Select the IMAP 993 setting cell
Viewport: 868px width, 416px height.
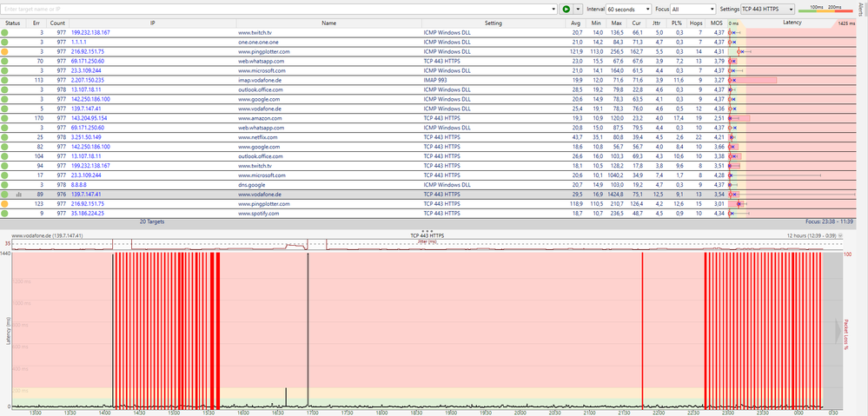point(494,80)
